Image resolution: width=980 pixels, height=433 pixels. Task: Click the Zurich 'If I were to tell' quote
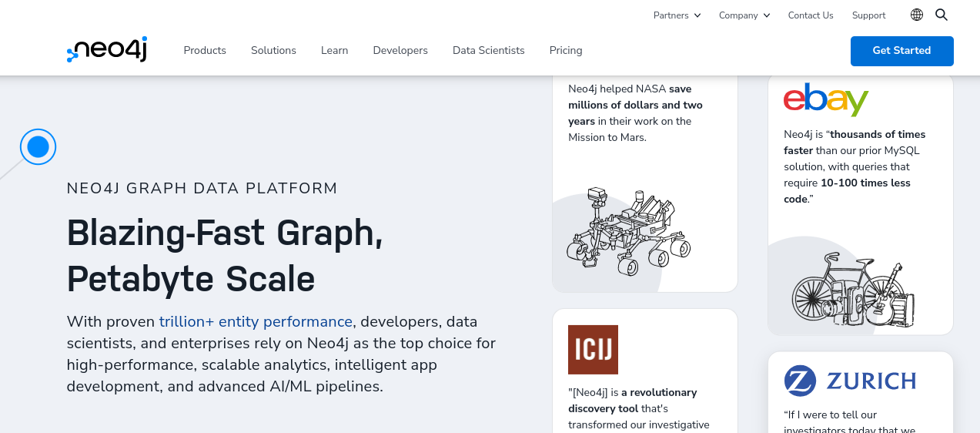(850, 421)
